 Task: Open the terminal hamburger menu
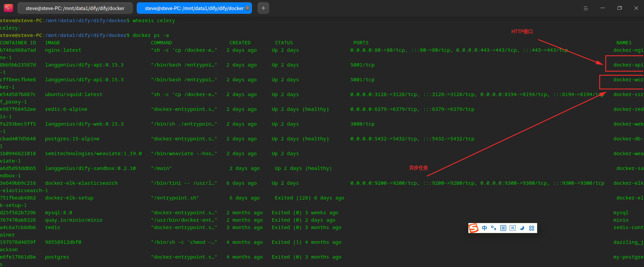[x=586, y=8]
